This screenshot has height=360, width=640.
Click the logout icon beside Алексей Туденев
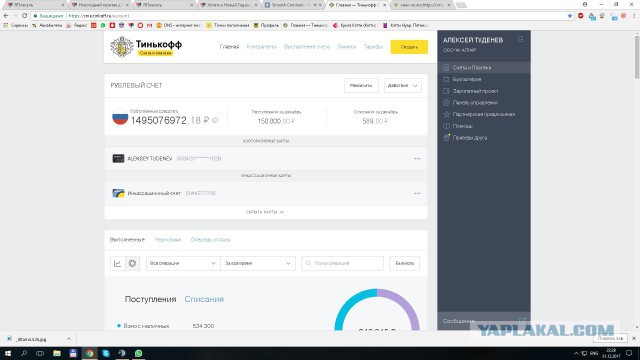(520, 39)
